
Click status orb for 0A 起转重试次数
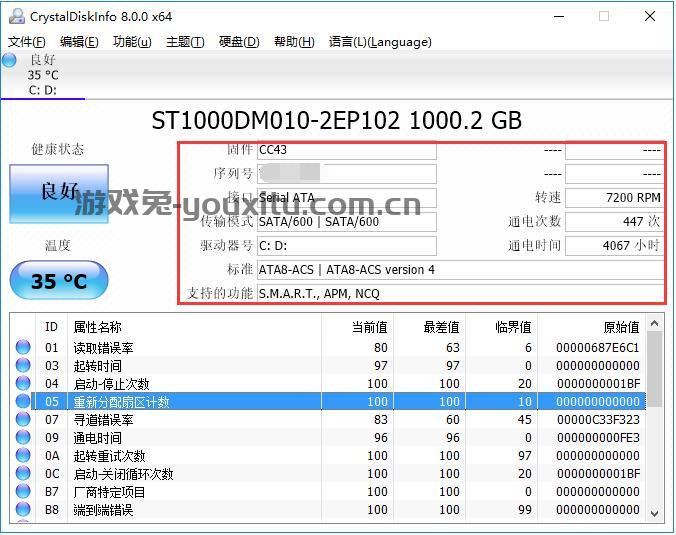[23, 456]
